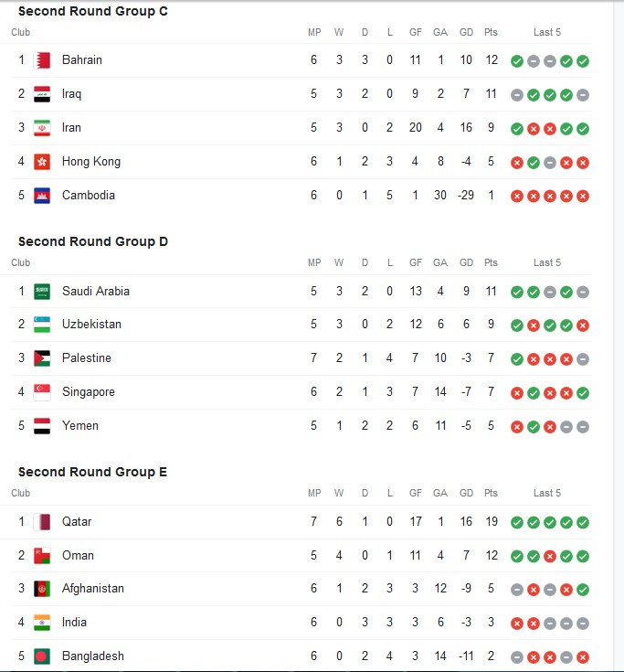
Task: Click Qatar's latest win checkmark
Action: (583, 522)
